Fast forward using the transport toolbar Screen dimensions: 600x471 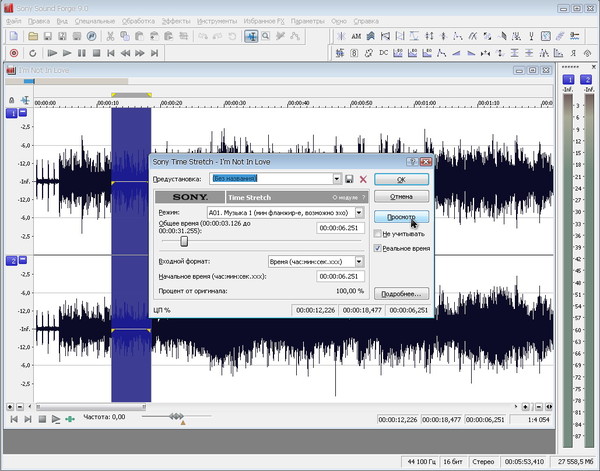pos(140,53)
